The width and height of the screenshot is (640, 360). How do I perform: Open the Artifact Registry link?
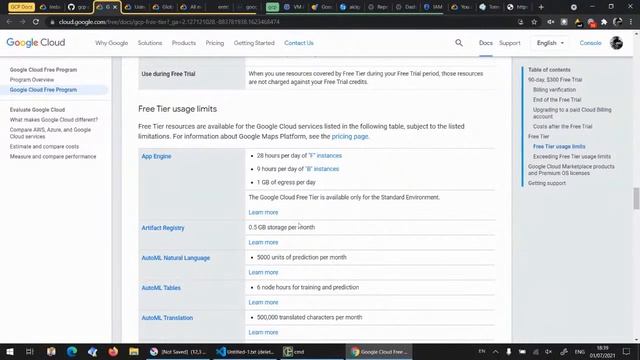(163, 228)
